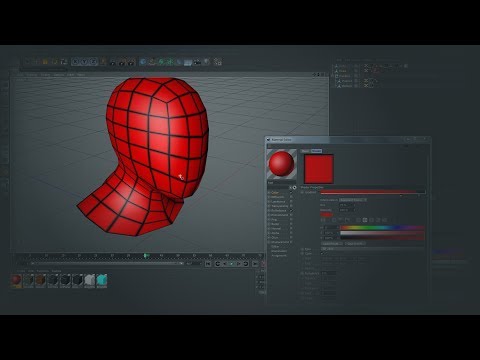Click the green timeline playhead marker

tap(146, 256)
